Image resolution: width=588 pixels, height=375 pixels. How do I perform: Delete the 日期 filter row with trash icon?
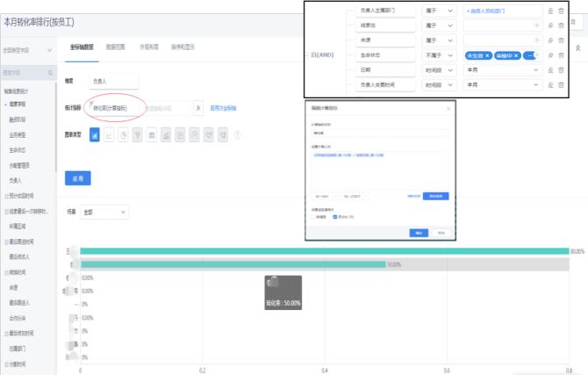point(561,69)
